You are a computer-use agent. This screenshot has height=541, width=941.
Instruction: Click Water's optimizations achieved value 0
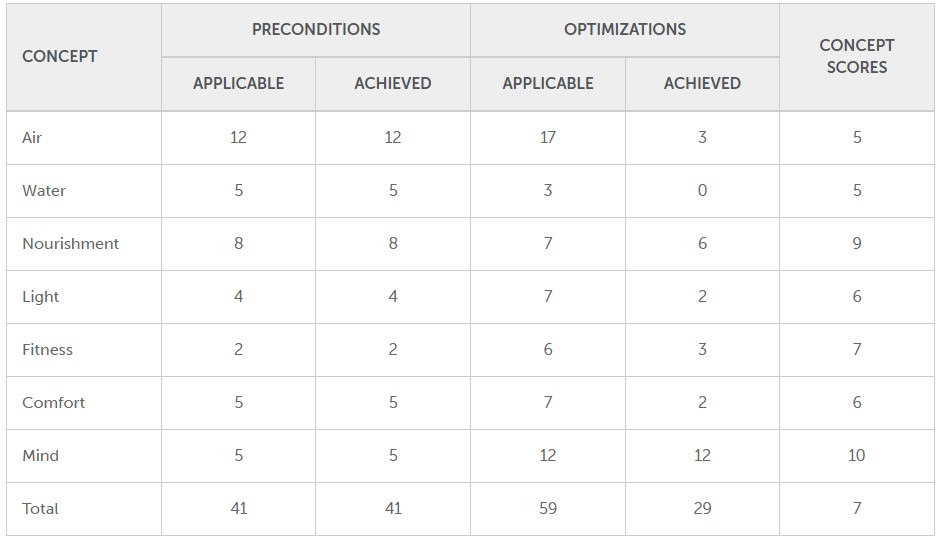[702, 191]
